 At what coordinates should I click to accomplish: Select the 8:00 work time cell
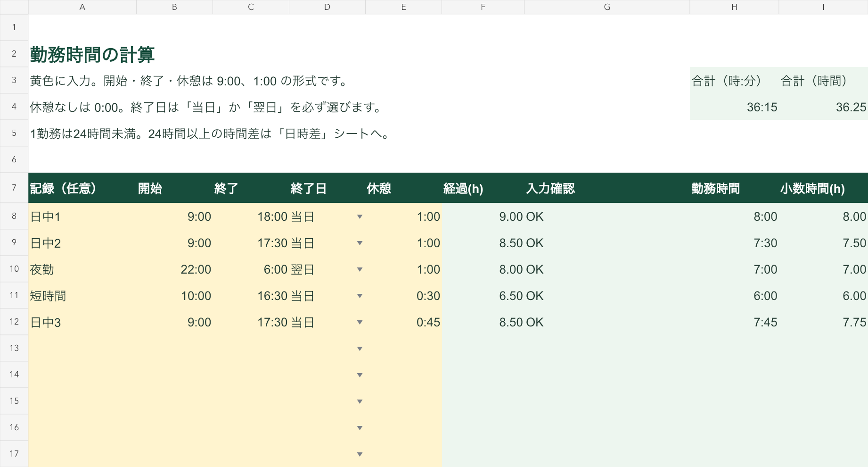(x=734, y=217)
